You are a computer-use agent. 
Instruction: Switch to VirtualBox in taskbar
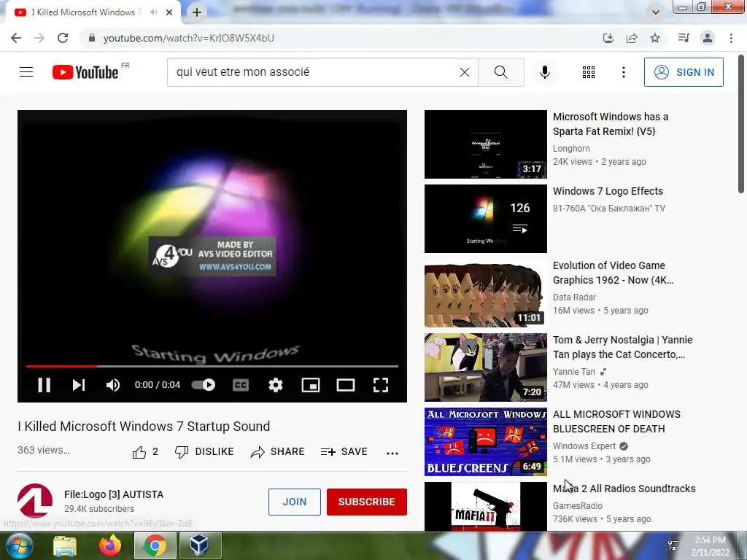200,545
